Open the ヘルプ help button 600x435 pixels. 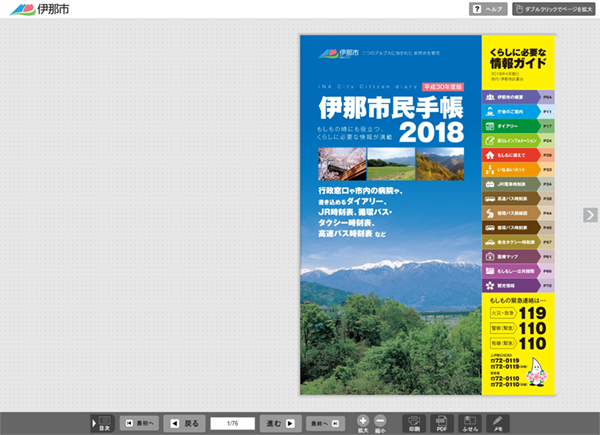(488, 9)
